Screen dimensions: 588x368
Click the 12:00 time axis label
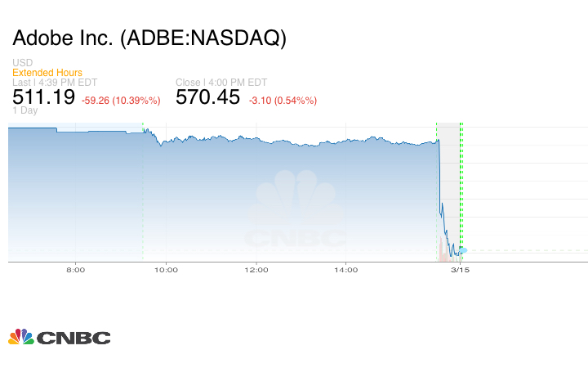pos(256,269)
